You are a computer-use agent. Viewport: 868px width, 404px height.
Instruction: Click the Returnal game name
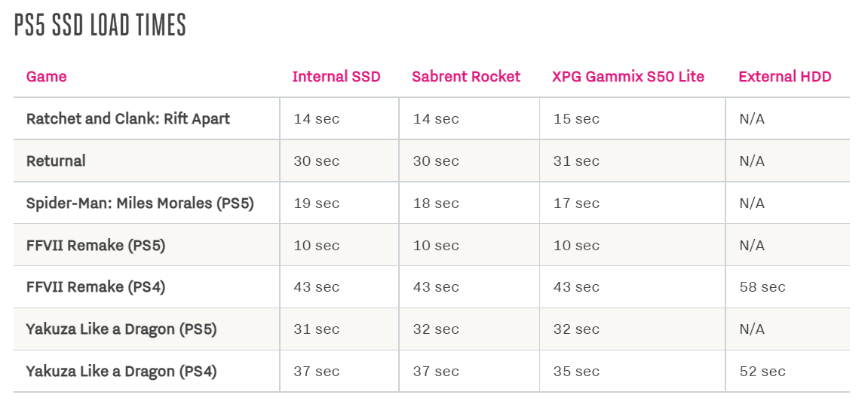click(56, 161)
